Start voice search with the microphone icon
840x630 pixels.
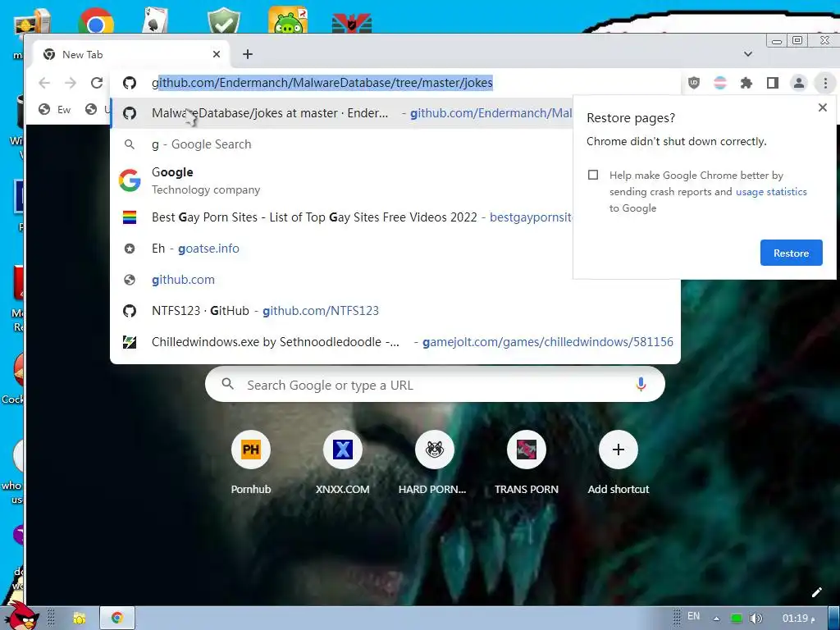(x=641, y=385)
